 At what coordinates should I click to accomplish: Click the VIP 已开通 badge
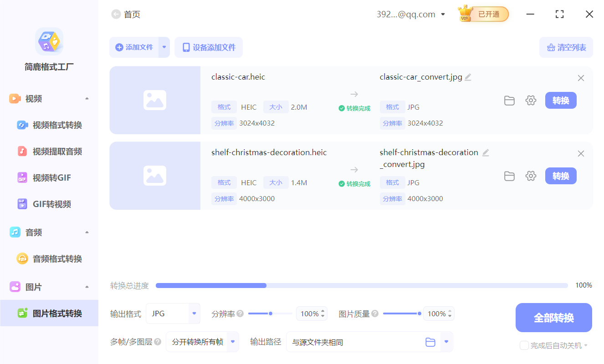(483, 14)
